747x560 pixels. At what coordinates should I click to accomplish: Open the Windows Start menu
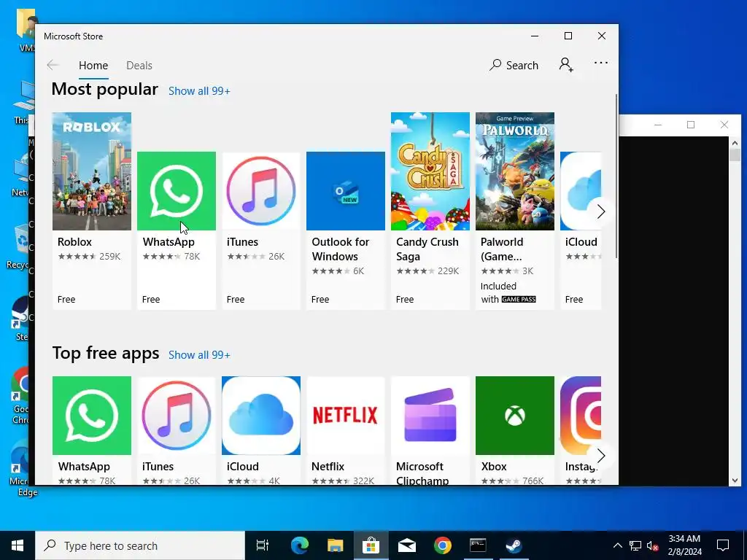[18, 545]
